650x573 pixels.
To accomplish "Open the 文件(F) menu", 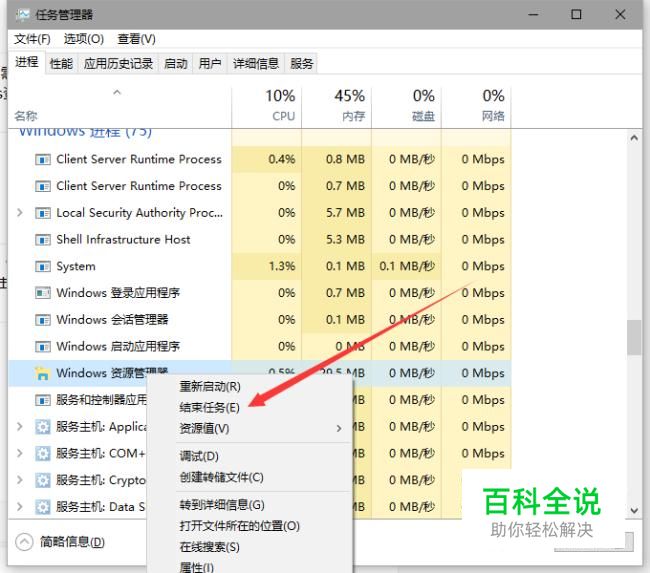I will click(x=32, y=39).
